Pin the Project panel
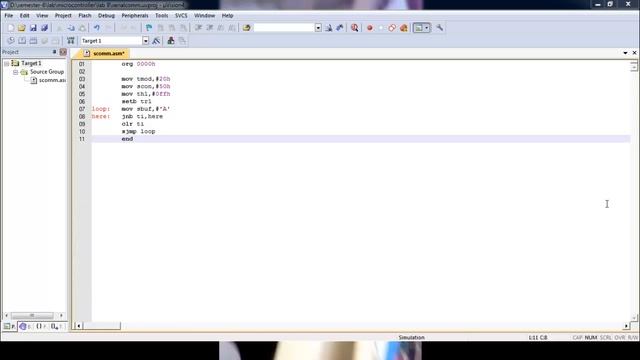Image resolution: width=640 pixels, height=360 pixels. coord(54,52)
